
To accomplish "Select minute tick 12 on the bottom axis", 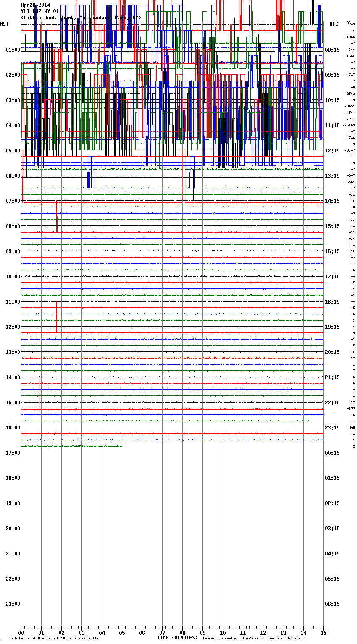I will point(263,633).
